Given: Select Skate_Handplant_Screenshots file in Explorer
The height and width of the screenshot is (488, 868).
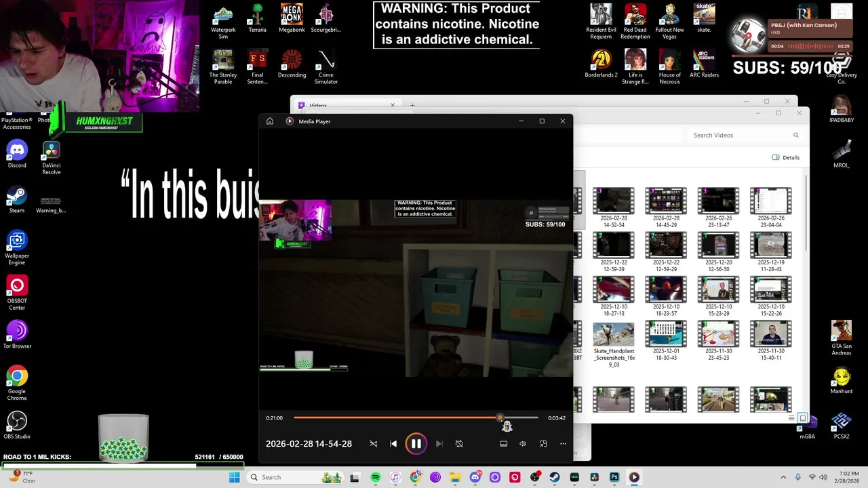Looking at the screenshot, I should [614, 344].
